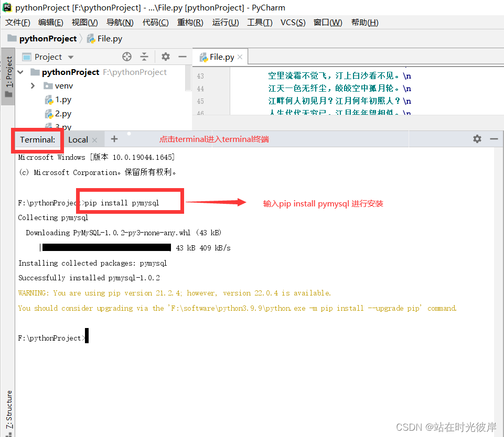This screenshot has height=437, width=504.
Task: Select 1.py in project tree
Action: tap(63, 100)
